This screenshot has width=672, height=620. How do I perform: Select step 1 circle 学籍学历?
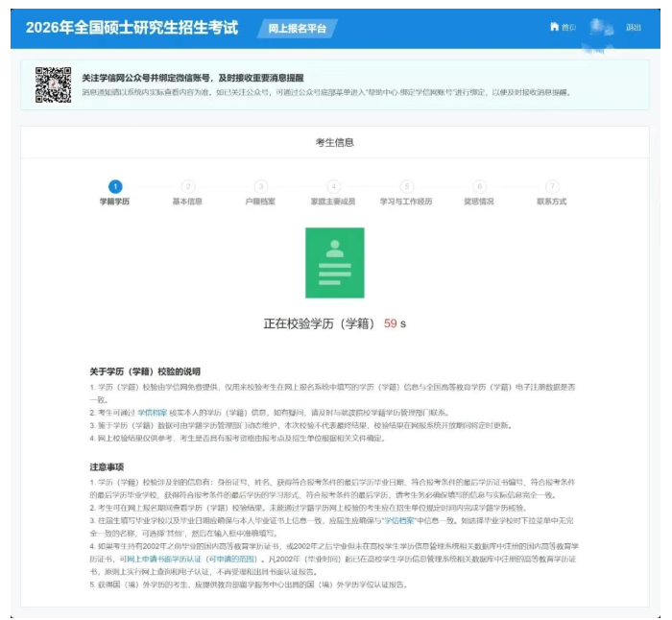coord(115,186)
